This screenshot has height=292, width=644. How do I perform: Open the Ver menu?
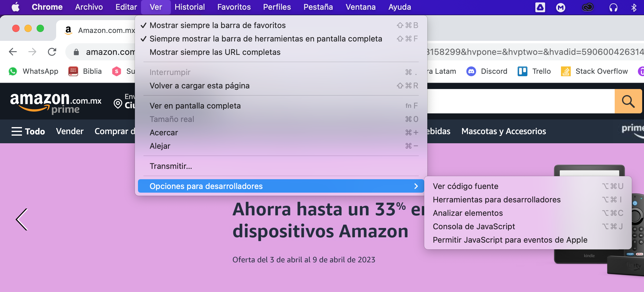pos(156,7)
